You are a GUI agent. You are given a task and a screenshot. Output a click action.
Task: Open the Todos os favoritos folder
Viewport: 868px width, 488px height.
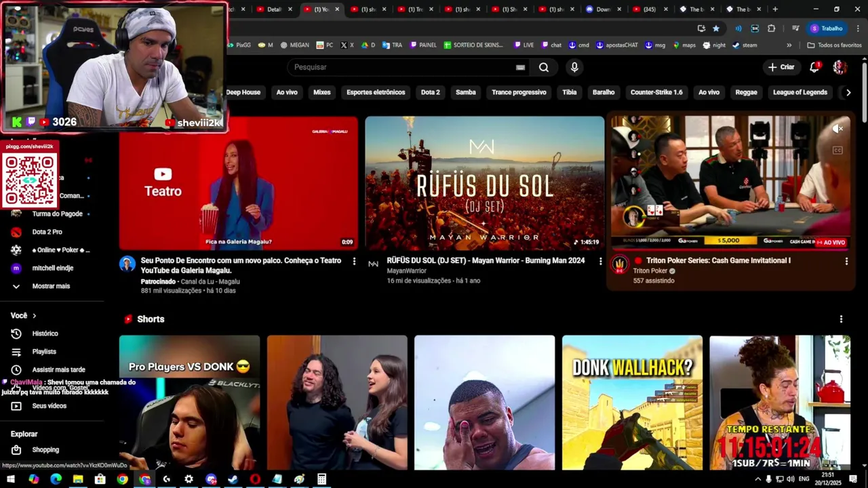pyautogui.click(x=834, y=45)
